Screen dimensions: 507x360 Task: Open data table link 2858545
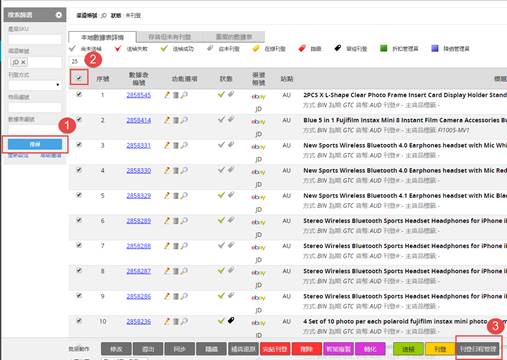coord(139,95)
